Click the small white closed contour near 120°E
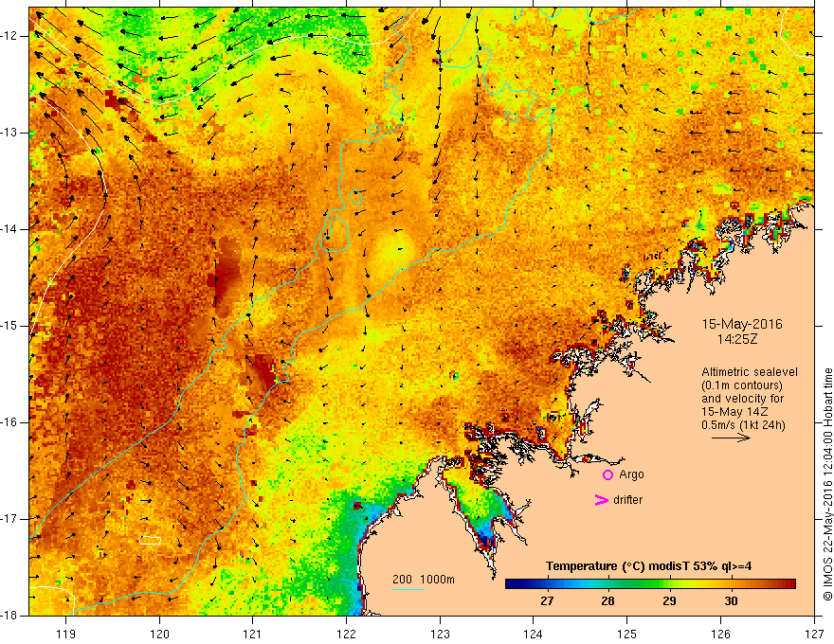This screenshot has height=644, width=834. coord(150,541)
